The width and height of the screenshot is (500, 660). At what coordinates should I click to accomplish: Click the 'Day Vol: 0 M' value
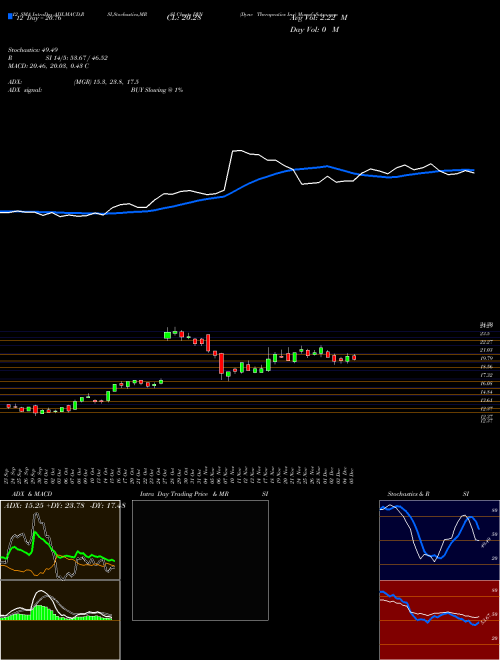pos(314,30)
